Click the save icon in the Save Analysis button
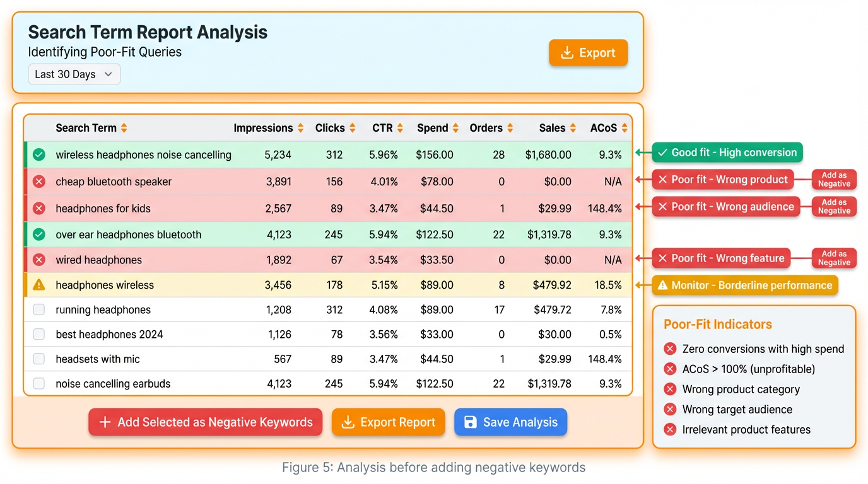The image size is (868, 484). [x=470, y=422]
